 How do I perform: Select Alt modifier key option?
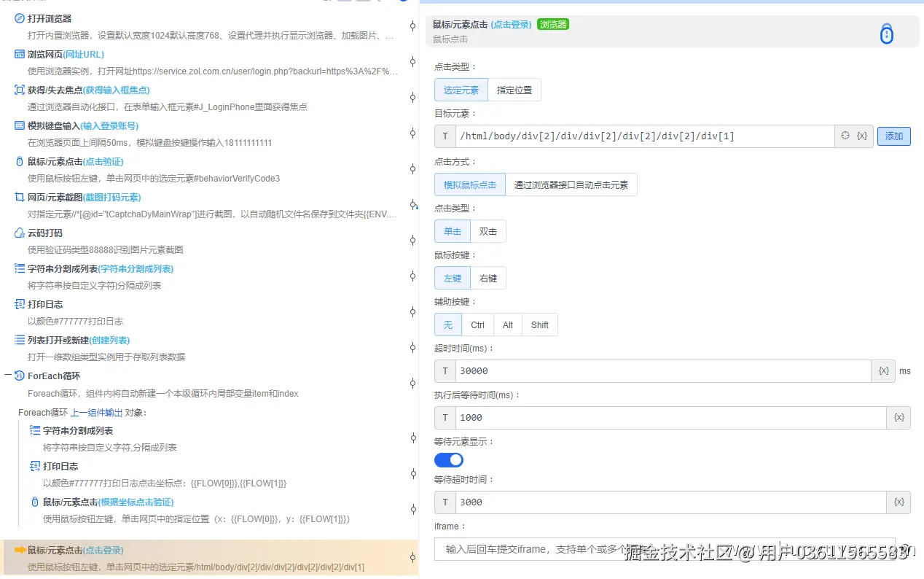508,325
